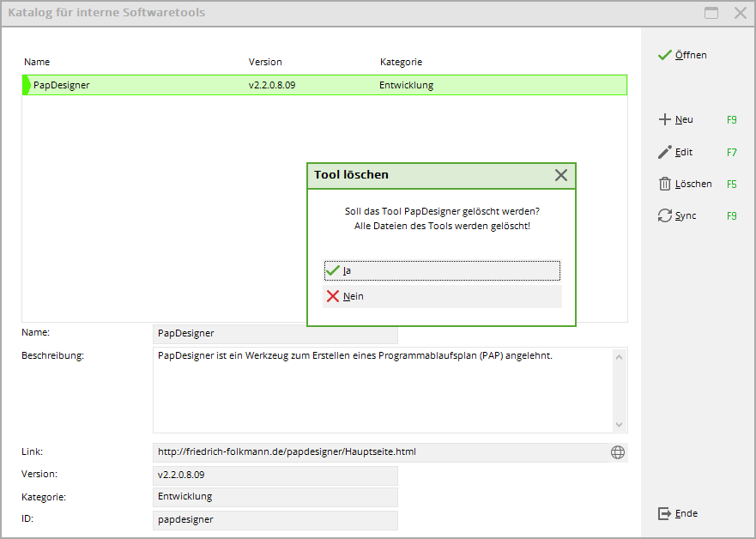Click the pencil icon for Edit
756x539 pixels.
point(664,152)
